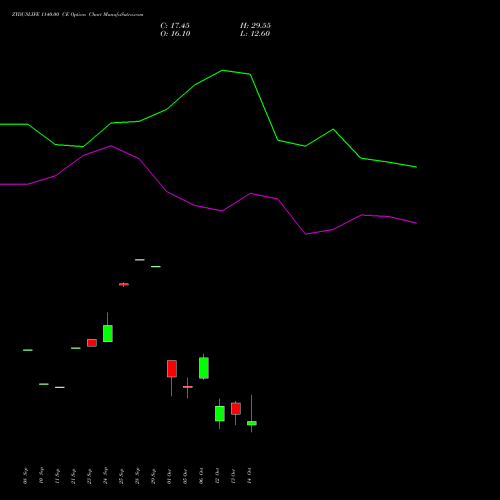Viewport: 500px width, 500px height.
Task: Select the doji candle above 05 Oct
Action: (188, 387)
